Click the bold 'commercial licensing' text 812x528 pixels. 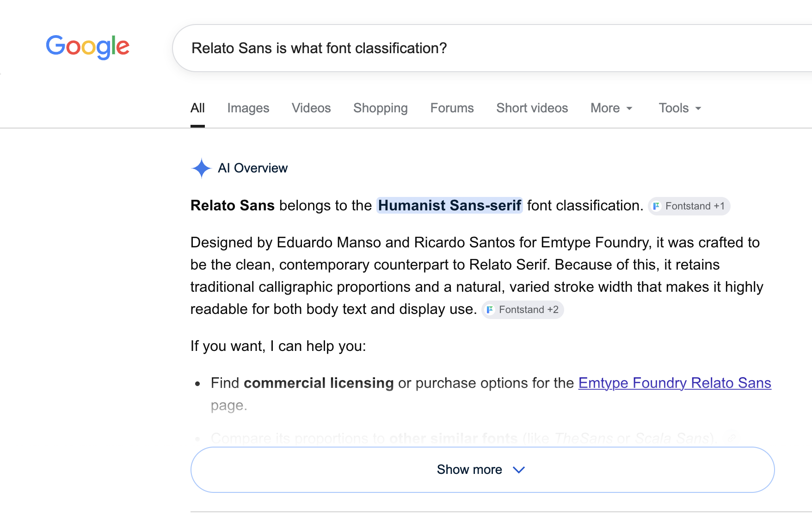point(319,383)
